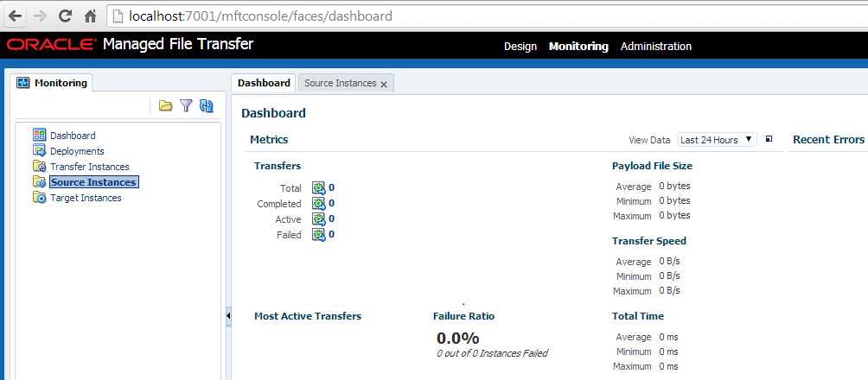Click the Oracle logo
The height and width of the screenshot is (380, 868).
pyautogui.click(x=51, y=45)
